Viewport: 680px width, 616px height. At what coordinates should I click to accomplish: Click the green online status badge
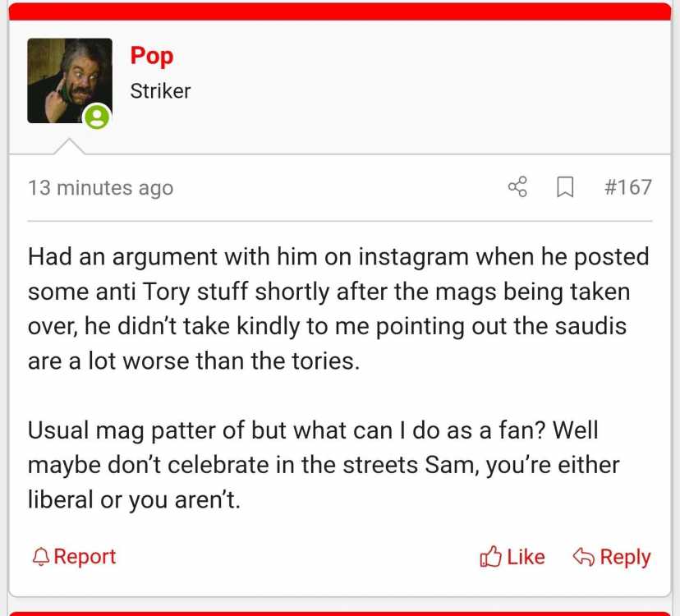tap(97, 117)
